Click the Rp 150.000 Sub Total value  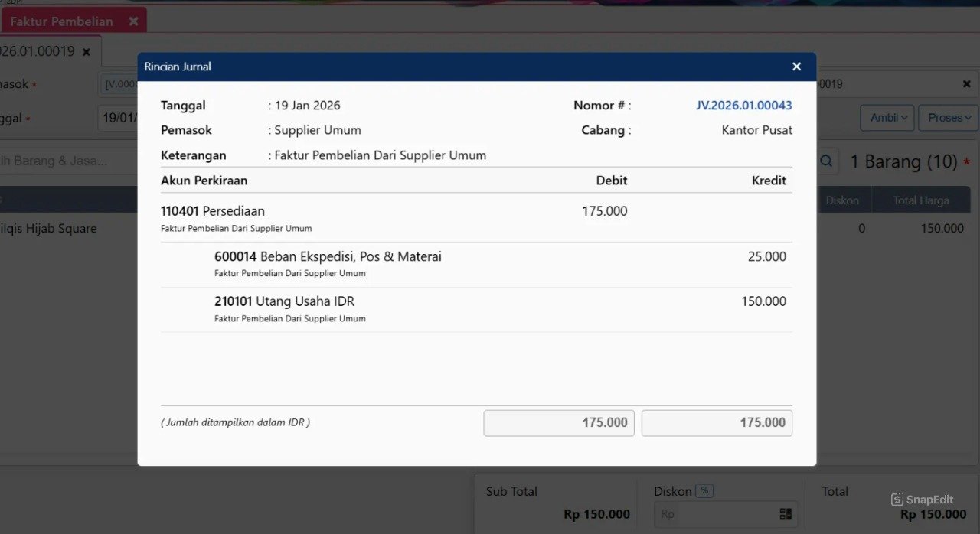coord(596,514)
